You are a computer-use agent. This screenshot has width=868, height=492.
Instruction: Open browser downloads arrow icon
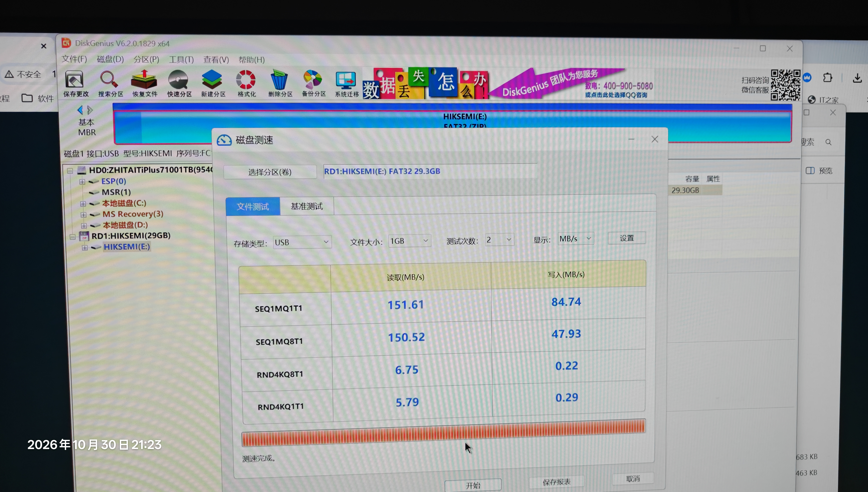(857, 78)
